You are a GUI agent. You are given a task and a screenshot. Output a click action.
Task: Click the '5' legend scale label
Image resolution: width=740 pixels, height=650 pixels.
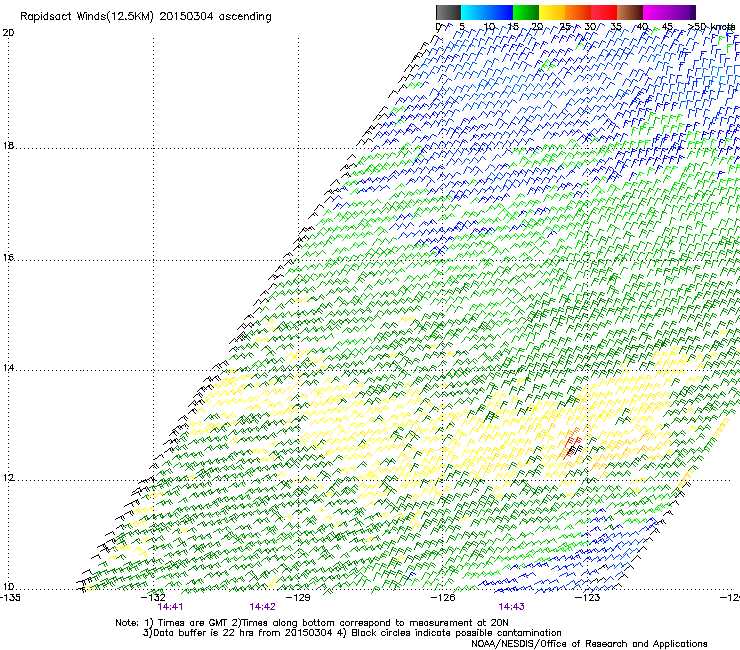pos(462,26)
